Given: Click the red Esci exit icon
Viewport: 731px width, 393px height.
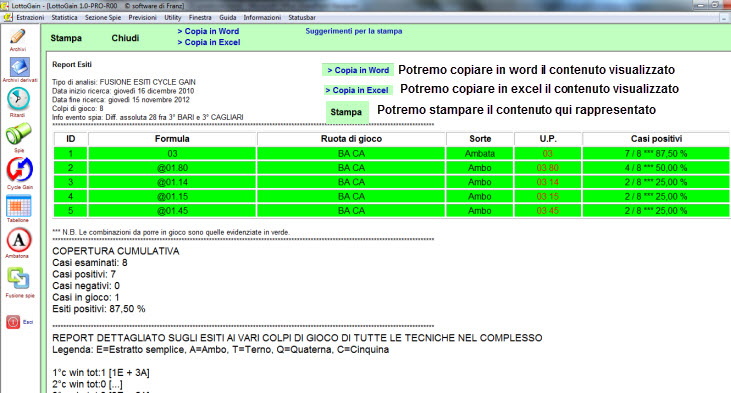Looking at the screenshot, I should (13, 322).
